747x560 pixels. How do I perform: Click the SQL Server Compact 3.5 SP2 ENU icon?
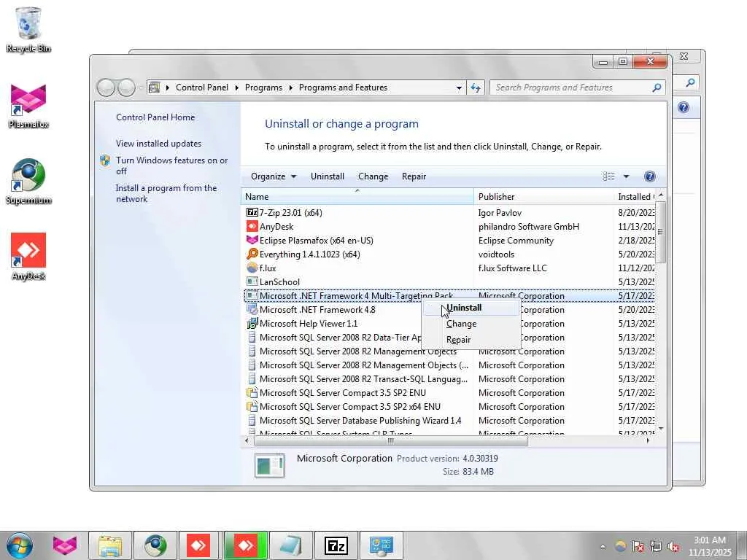click(252, 393)
